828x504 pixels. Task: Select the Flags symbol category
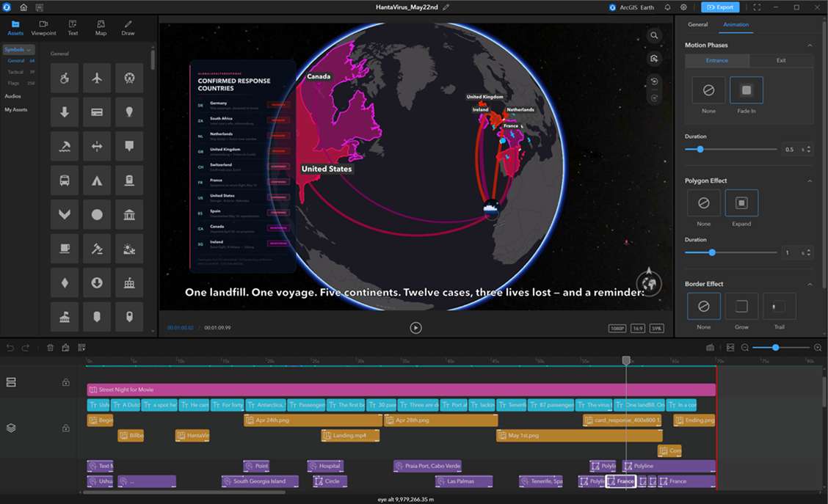click(21, 84)
